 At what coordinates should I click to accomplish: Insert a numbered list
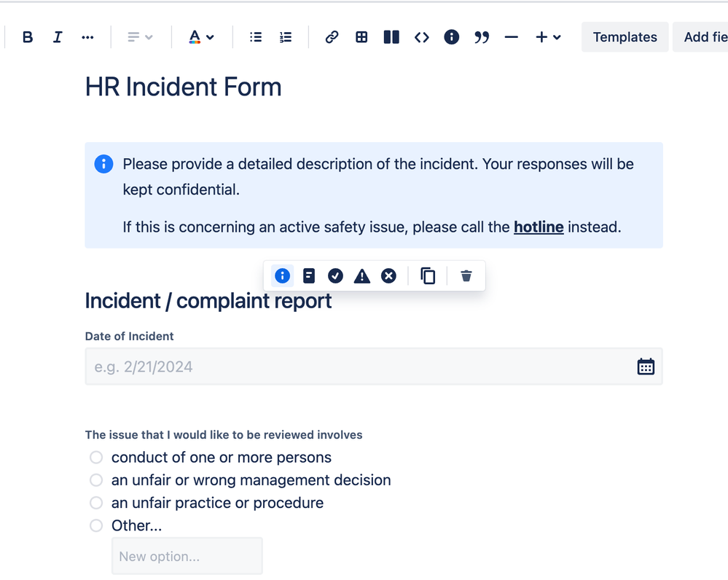coord(286,37)
